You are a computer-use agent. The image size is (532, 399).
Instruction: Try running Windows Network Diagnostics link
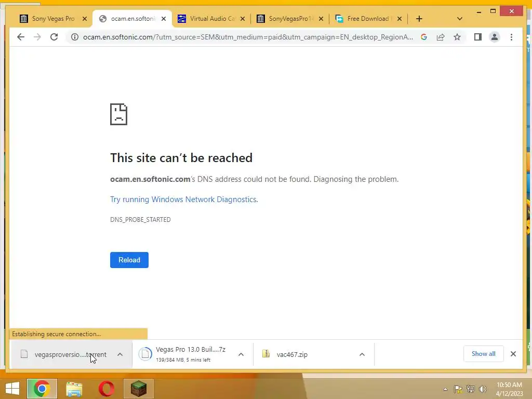tap(184, 199)
